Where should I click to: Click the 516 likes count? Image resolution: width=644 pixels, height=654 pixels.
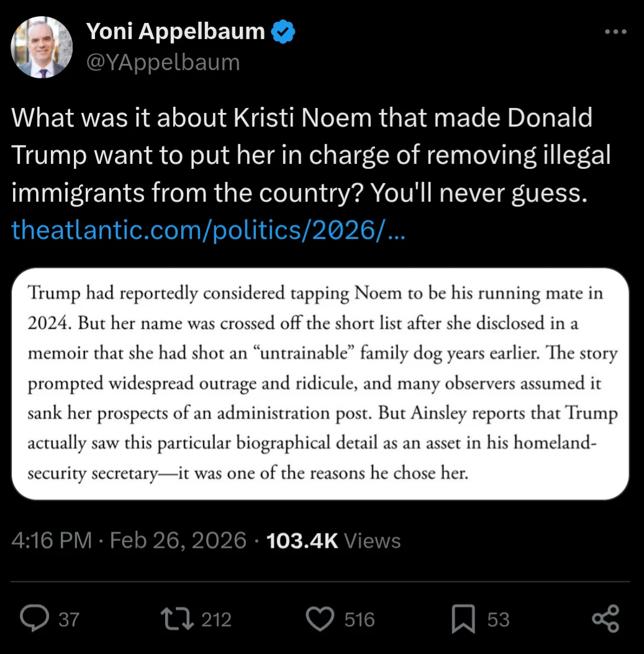pyautogui.click(x=360, y=619)
